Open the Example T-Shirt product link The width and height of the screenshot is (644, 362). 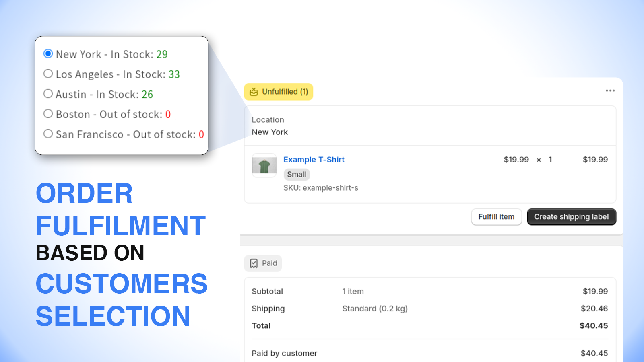coord(314,160)
